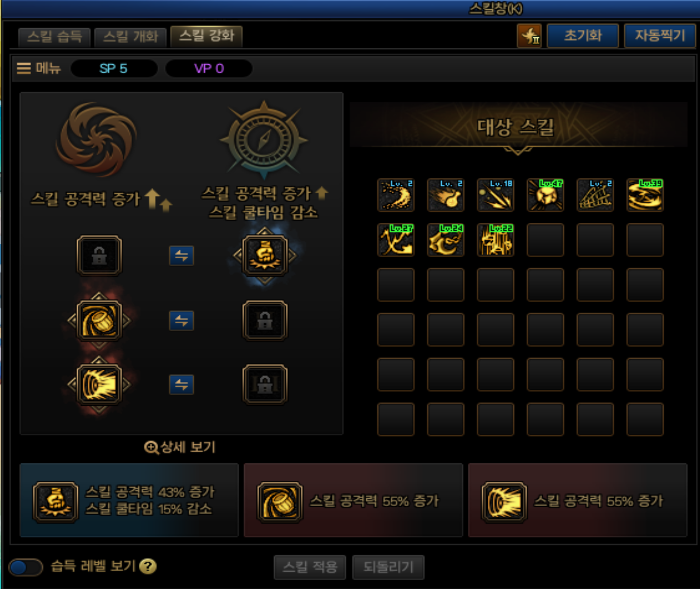The image size is (700, 589).
Task: Toggle the 습득 레벨 보기 switch
Action: coord(26,567)
